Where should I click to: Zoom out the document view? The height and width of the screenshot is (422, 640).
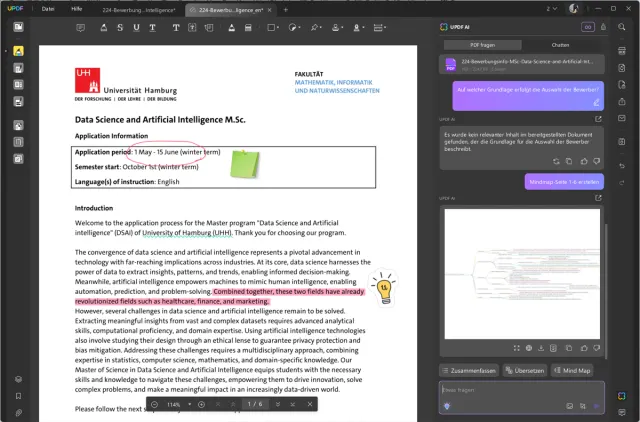click(155, 404)
